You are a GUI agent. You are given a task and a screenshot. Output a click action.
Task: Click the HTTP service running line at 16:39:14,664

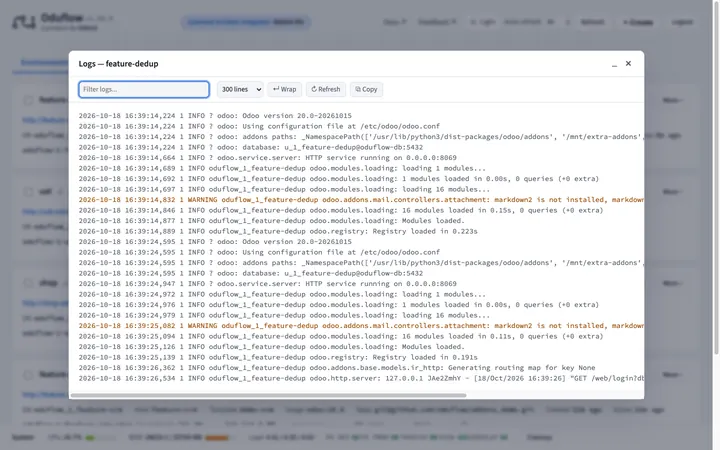pos(268,158)
